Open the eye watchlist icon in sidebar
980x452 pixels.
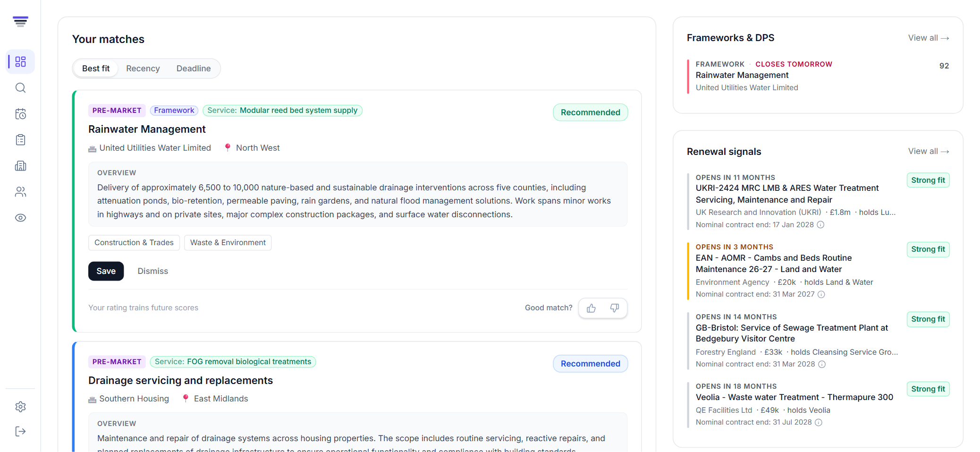20,218
